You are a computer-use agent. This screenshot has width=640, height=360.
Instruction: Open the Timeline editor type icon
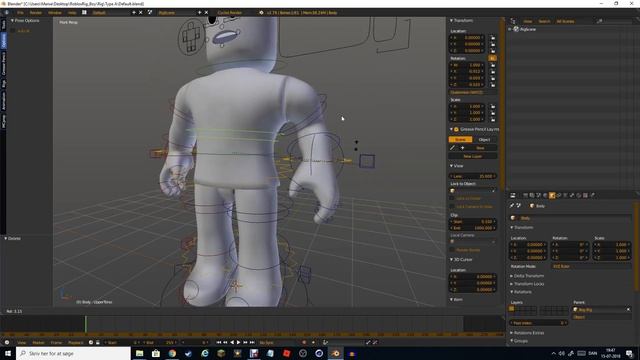pos(7,342)
